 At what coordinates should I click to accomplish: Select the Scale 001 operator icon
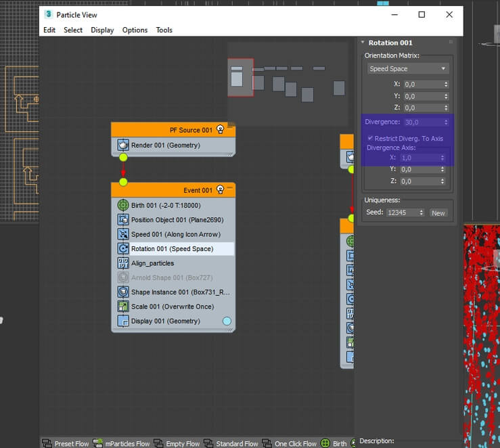(123, 307)
